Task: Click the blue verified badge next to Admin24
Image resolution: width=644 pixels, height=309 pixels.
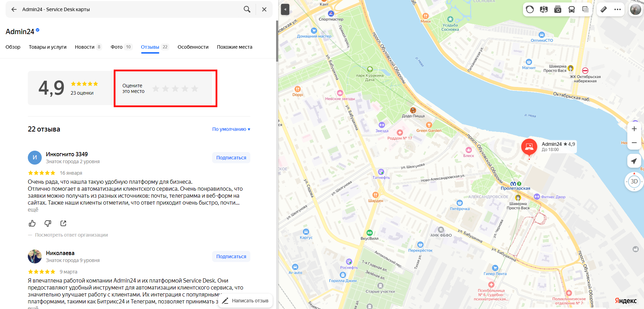Action: [x=38, y=30]
